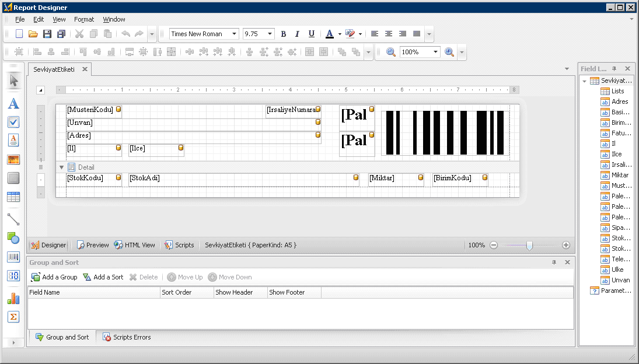
Task: Select the Zip Code tool
Action: point(13,276)
